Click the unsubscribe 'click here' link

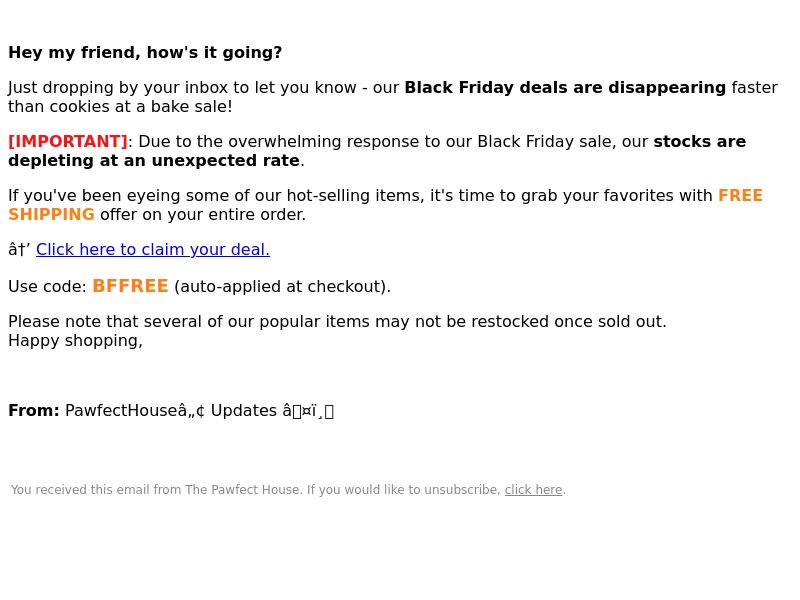click(x=533, y=490)
